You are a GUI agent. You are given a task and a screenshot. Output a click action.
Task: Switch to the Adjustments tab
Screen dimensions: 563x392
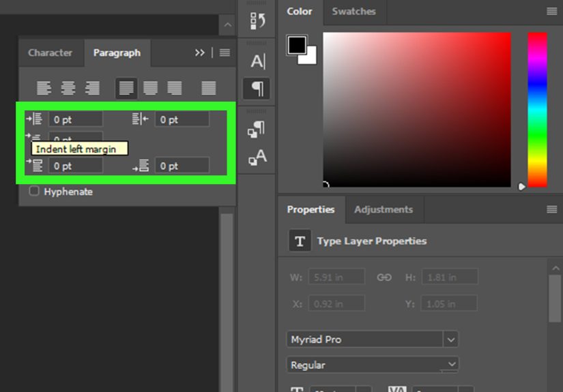click(384, 209)
